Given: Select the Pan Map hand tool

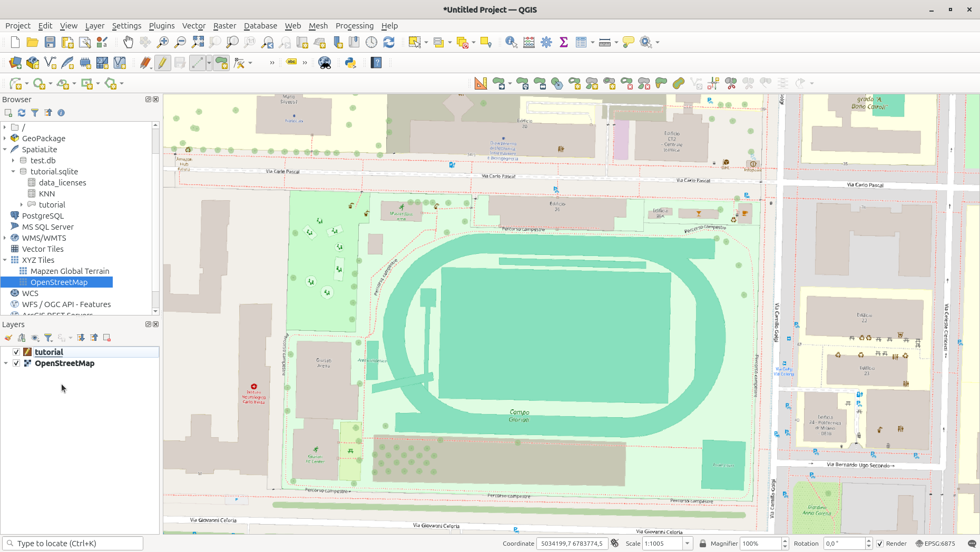Looking at the screenshot, I should (x=128, y=42).
